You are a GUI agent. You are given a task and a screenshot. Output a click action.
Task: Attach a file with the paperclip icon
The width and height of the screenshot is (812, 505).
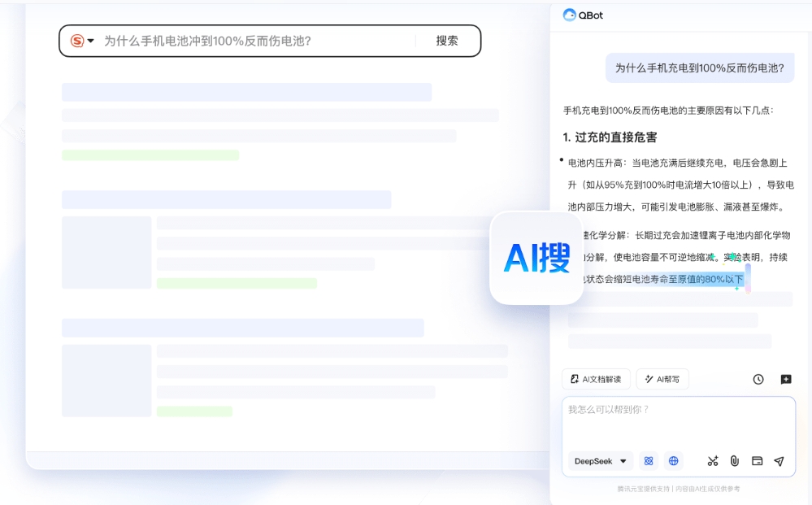735,461
